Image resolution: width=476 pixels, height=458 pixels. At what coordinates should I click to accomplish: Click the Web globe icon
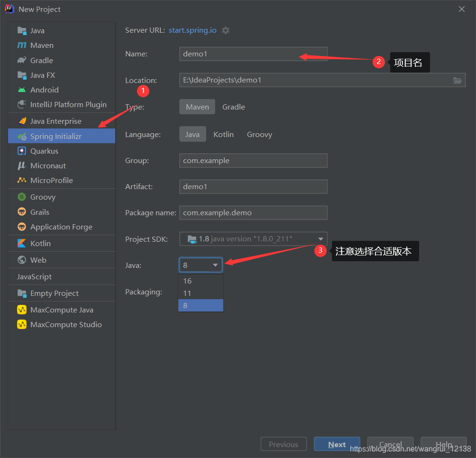pos(22,260)
